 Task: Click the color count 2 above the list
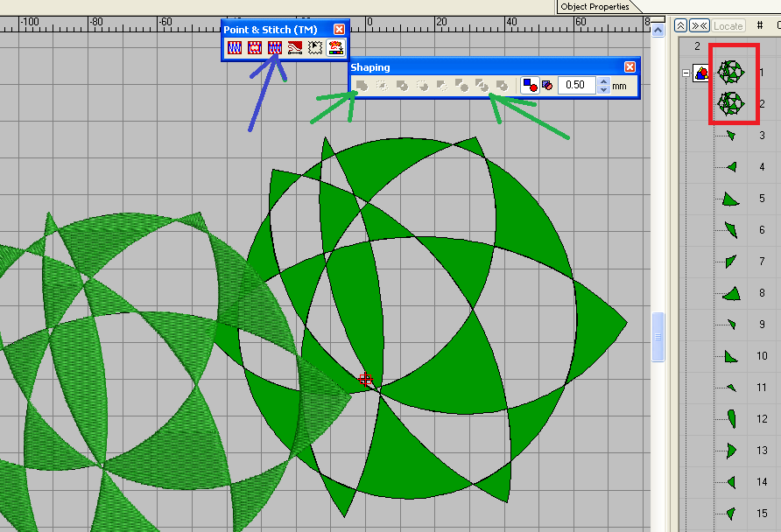[697, 46]
